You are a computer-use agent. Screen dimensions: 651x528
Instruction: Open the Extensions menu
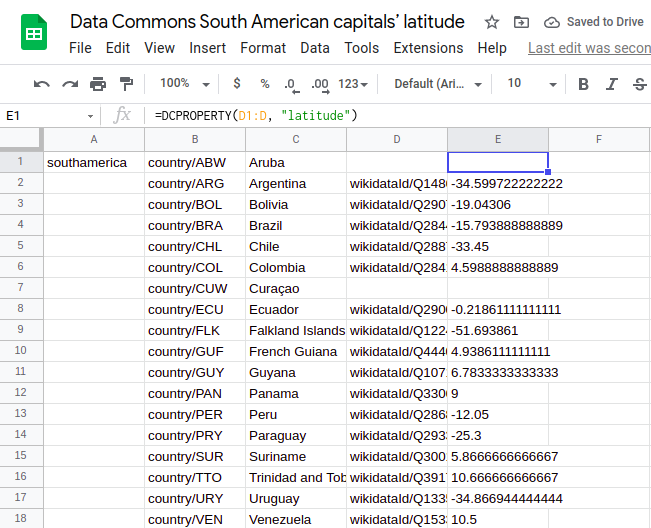coord(428,48)
